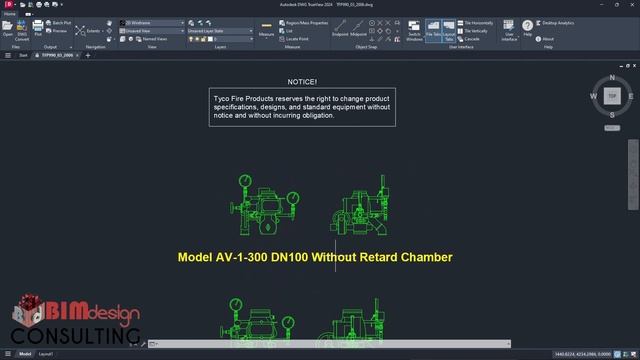The height and width of the screenshot is (360, 640).
Task: Open the file tabs hamburger menu
Action: [8, 55]
